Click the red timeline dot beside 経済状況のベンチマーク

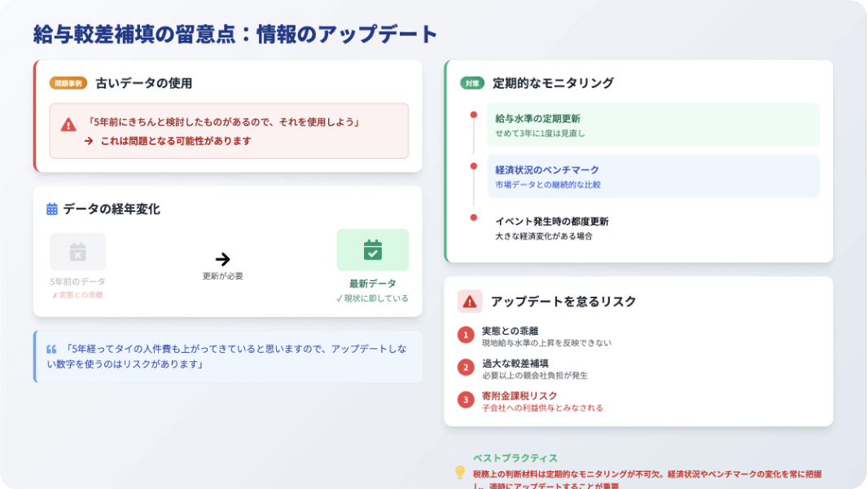pyautogui.click(x=473, y=166)
